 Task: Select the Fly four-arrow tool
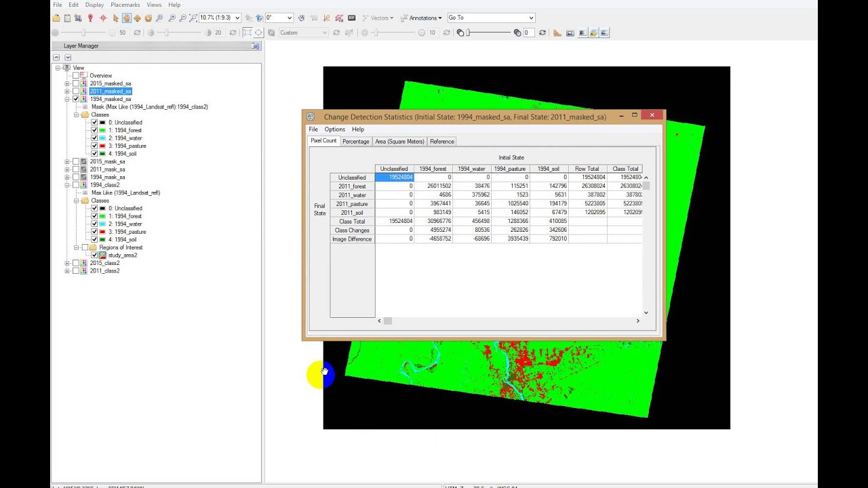click(138, 18)
